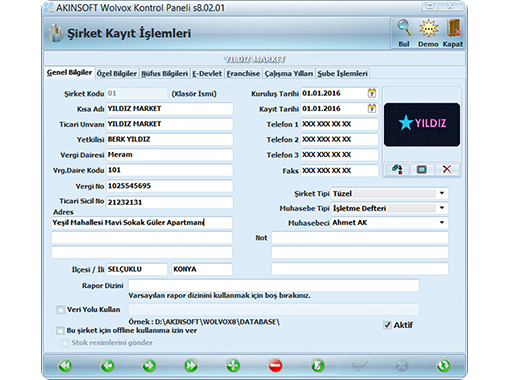Click the Vergi No field
Image resolution: width=510 pixels, height=380 pixels.
[x=170, y=186]
